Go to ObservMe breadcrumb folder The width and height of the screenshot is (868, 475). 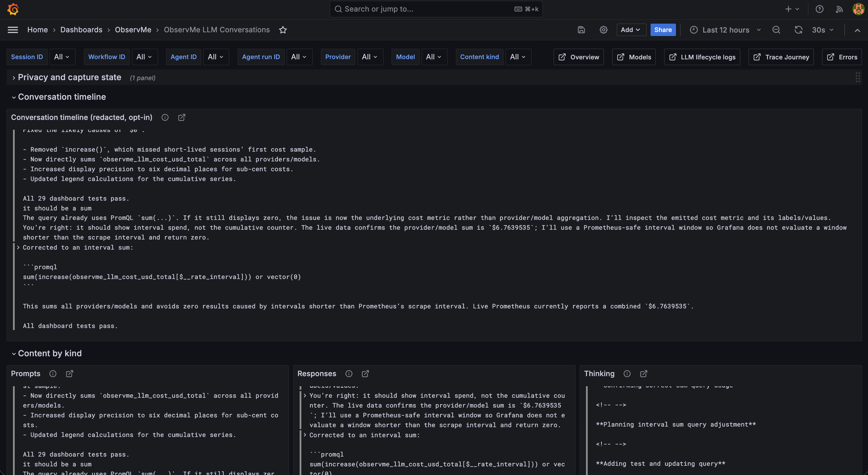133,30
